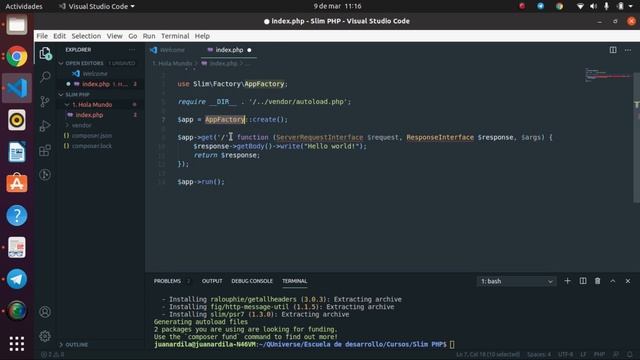Open the Run menu

tap(149, 36)
